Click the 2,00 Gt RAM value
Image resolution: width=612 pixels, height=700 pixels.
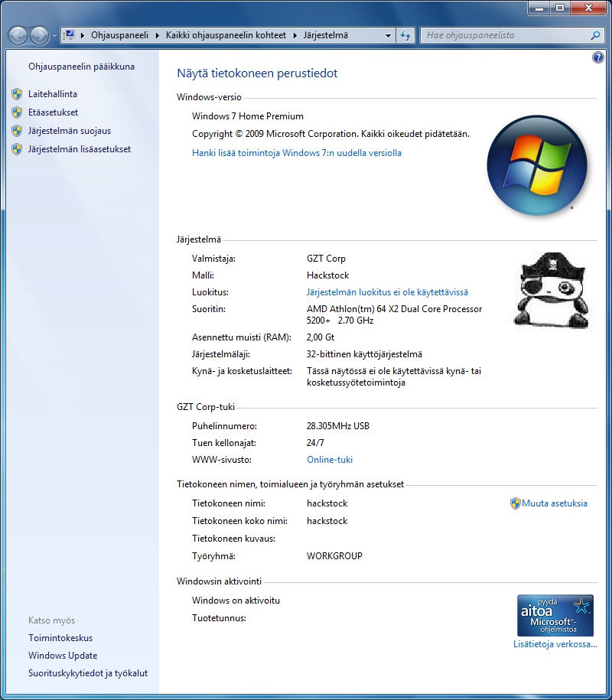pos(320,337)
